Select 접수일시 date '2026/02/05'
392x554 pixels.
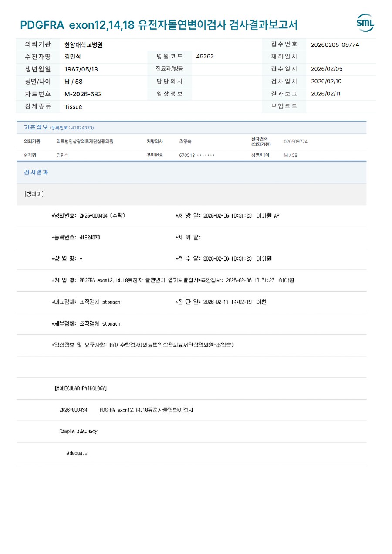[x=327, y=69]
